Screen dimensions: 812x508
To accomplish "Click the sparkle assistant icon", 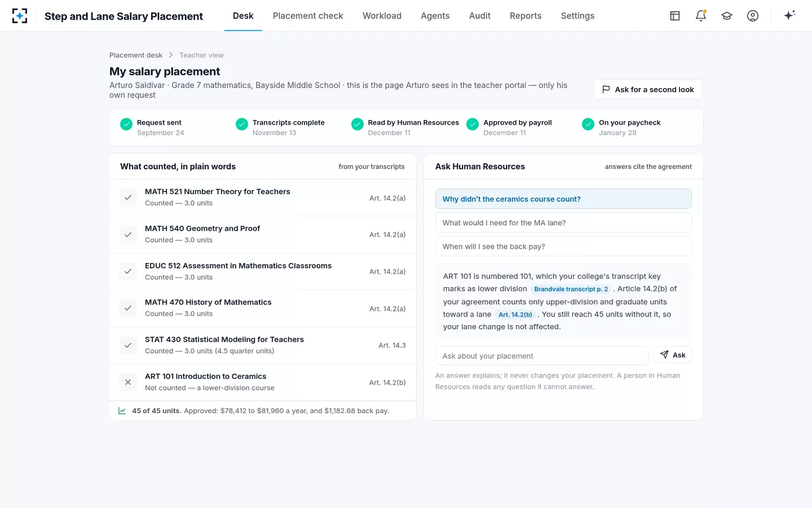I will [789, 15].
